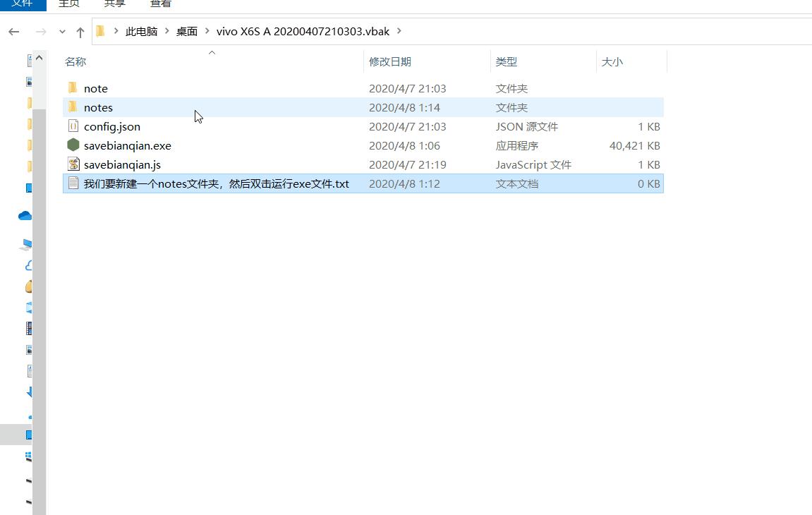This screenshot has height=515, width=812.
Task: Click the OneDrive cloud icon in the sidebar
Action: (x=24, y=216)
